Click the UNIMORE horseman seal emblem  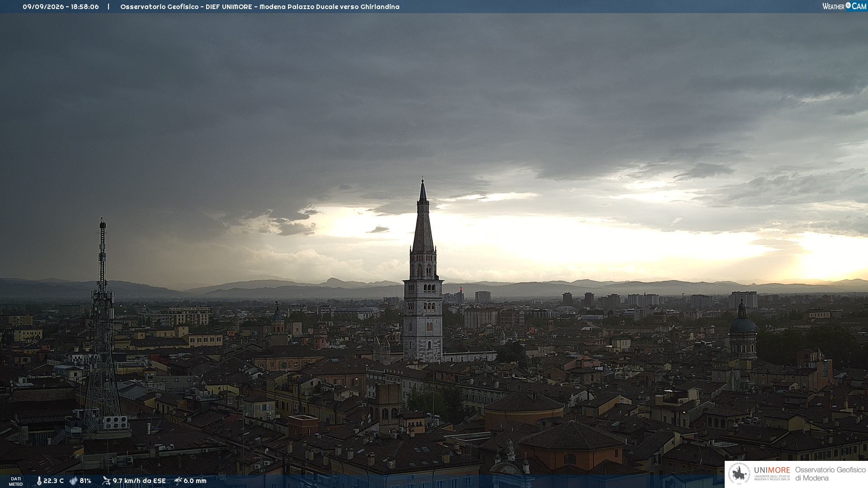[x=739, y=474]
